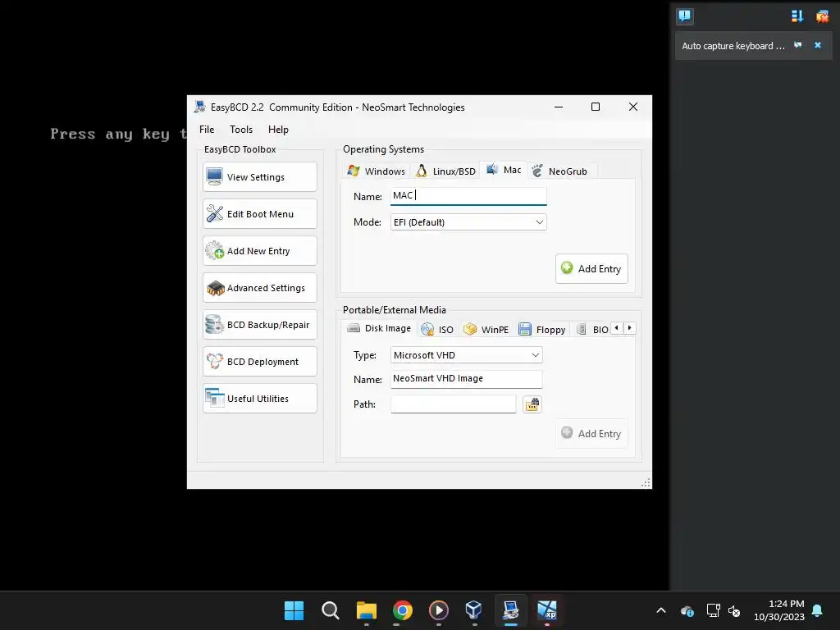Screen dimensions: 840x630
Task: Click the Edit Boot Menu tools icon
Action: (x=215, y=214)
